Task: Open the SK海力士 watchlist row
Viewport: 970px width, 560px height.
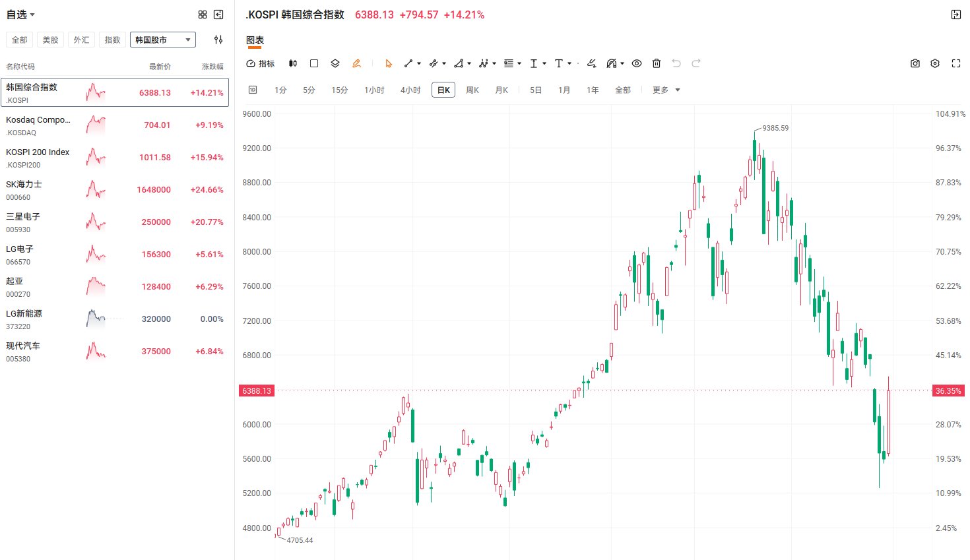Action: 115,190
